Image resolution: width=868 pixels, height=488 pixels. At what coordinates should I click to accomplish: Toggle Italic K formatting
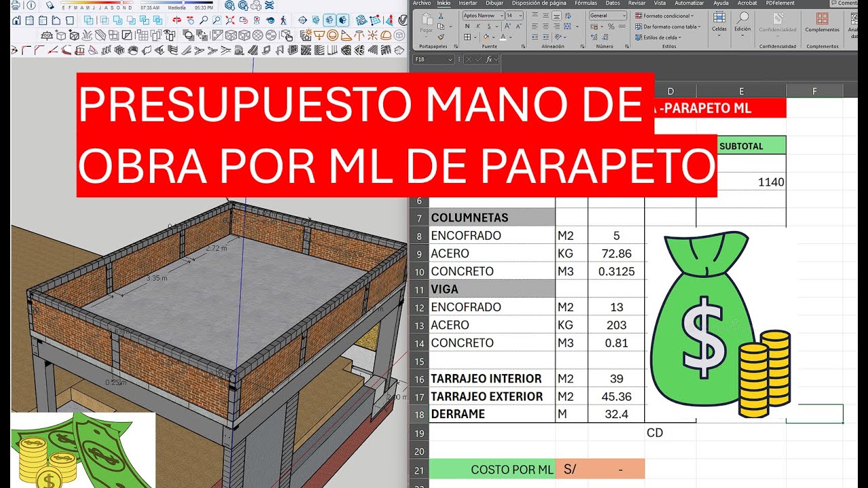[x=478, y=26]
